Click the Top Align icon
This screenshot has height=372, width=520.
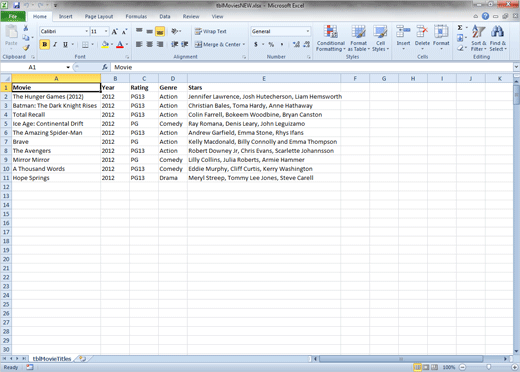(x=139, y=31)
